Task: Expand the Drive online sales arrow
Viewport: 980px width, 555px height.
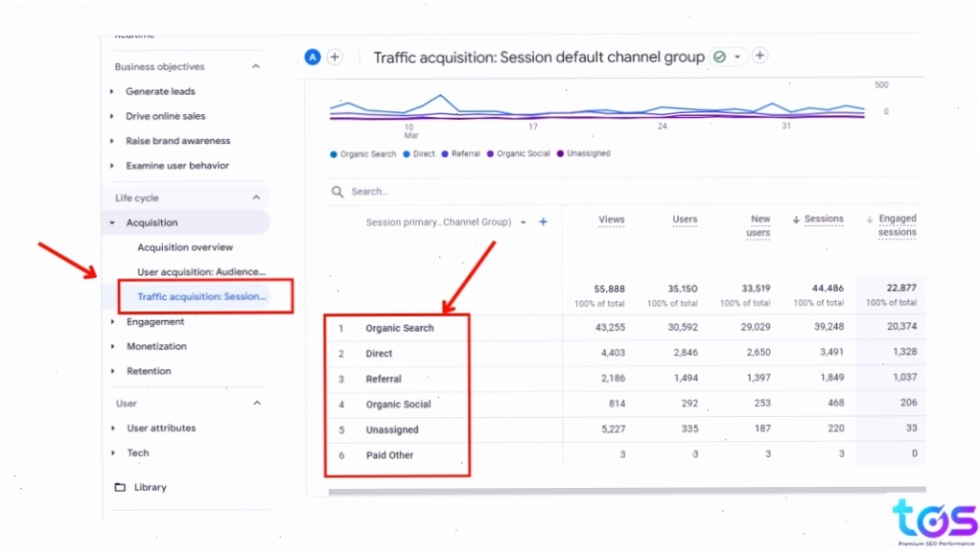Action: (112, 116)
